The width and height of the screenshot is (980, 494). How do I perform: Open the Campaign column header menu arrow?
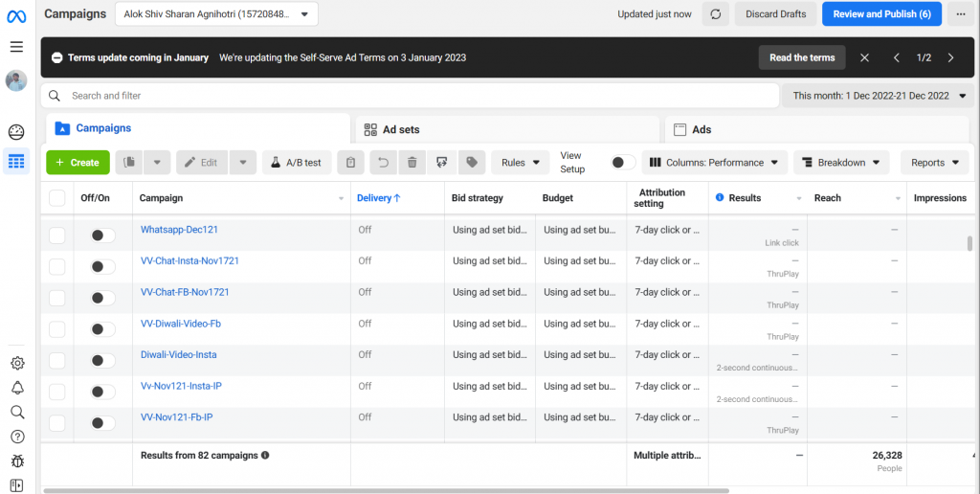tap(342, 198)
